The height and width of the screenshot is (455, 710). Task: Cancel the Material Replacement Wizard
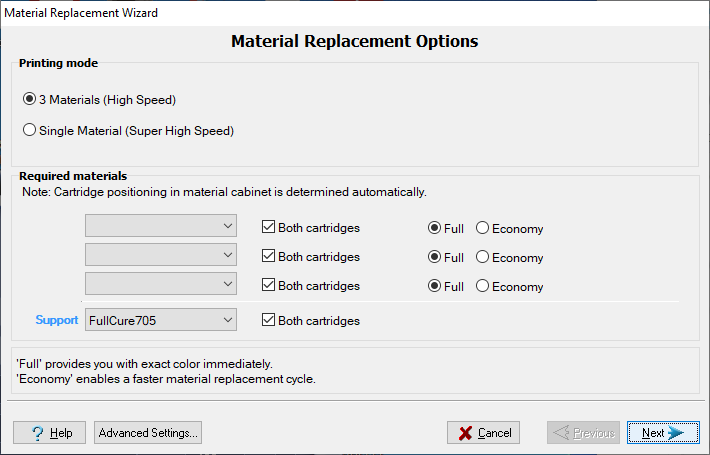(483, 433)
